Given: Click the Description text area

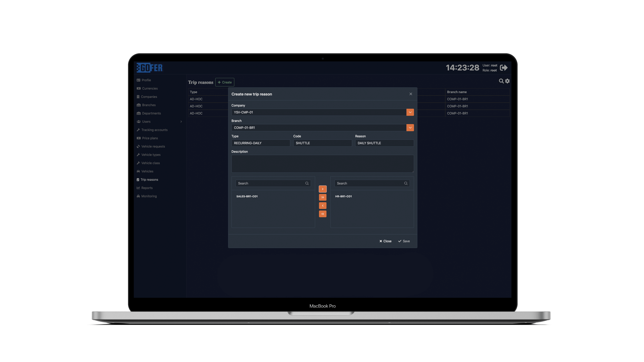Looking at the screenshot, I should 323,164.
